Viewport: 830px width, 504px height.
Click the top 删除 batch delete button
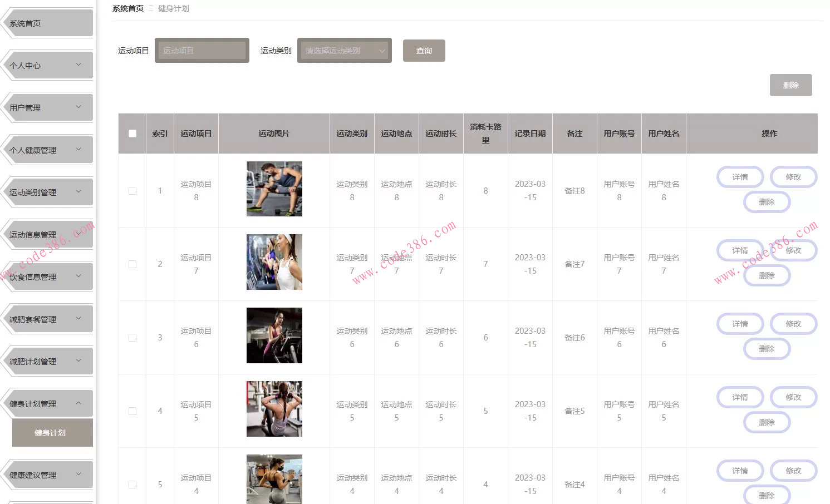point(791,85)
